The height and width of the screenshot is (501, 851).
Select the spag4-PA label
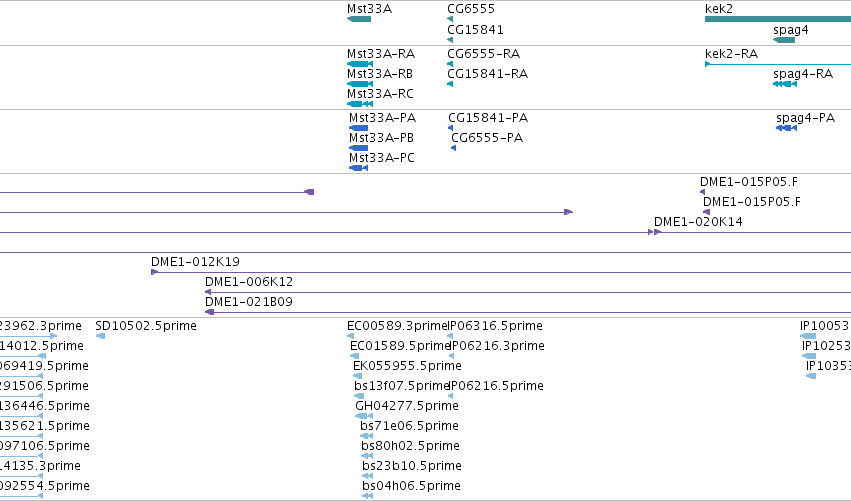coord(805,118)
